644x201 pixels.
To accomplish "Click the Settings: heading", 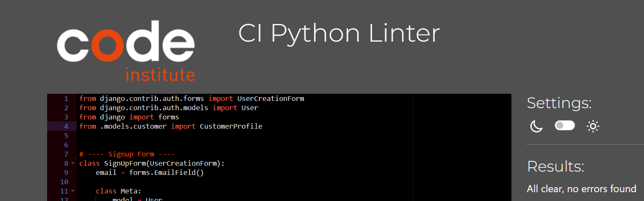I will pyautogui.click(x=559, y=103).
